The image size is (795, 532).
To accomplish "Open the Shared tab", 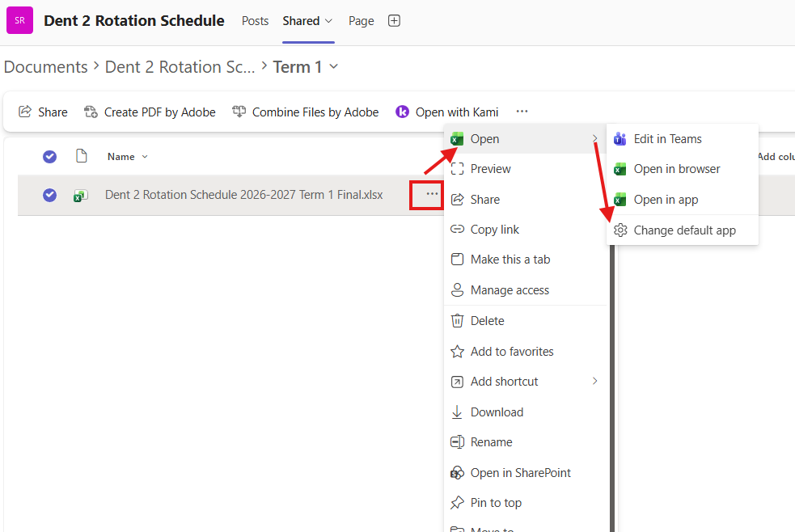I will (x=301, y=21).
